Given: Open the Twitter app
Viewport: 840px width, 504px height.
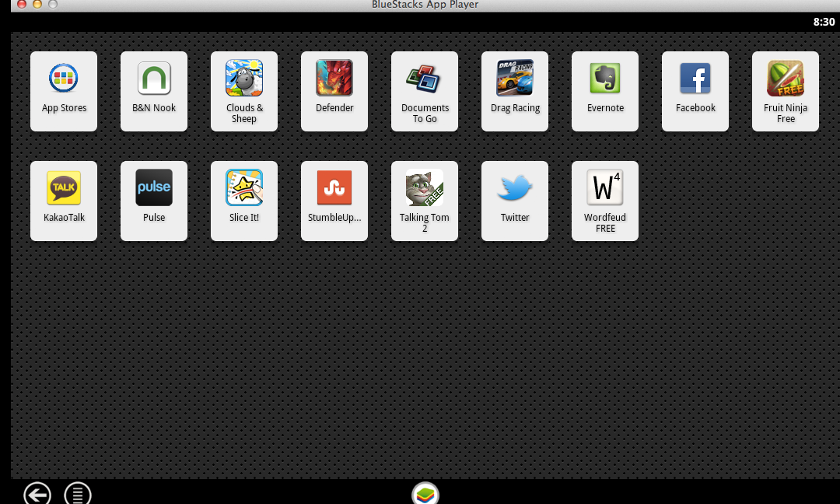Looking at the screenshot, I should [515, 201].
